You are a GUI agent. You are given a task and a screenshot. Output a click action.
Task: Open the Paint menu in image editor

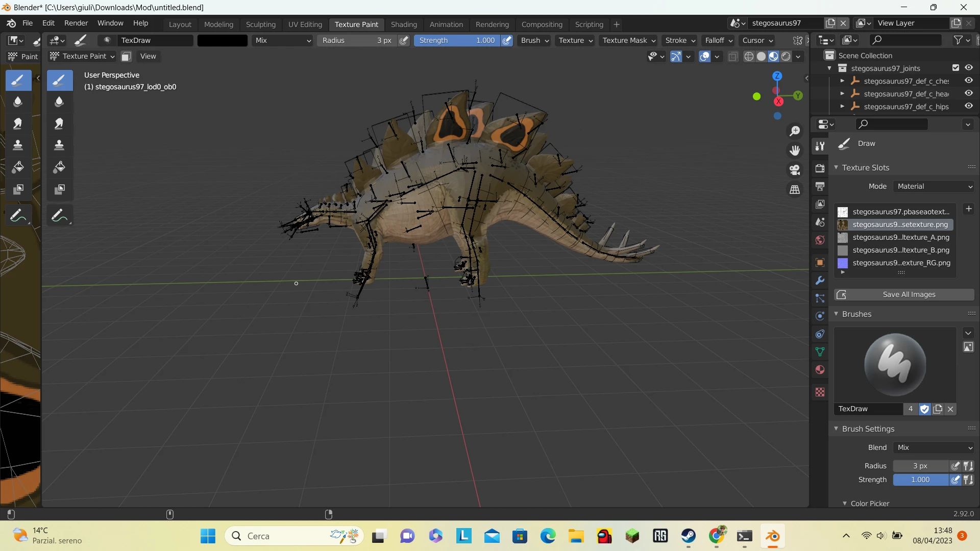click(x=29, y=56)
